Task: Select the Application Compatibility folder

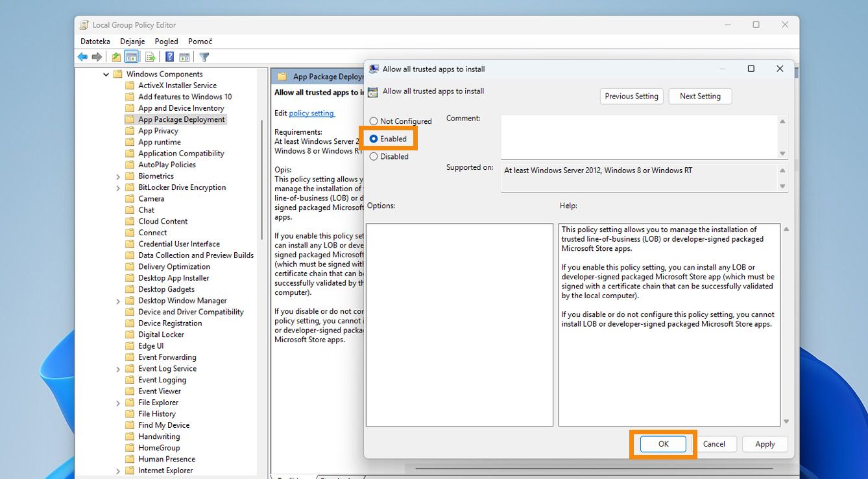Action: coord(181,154)
